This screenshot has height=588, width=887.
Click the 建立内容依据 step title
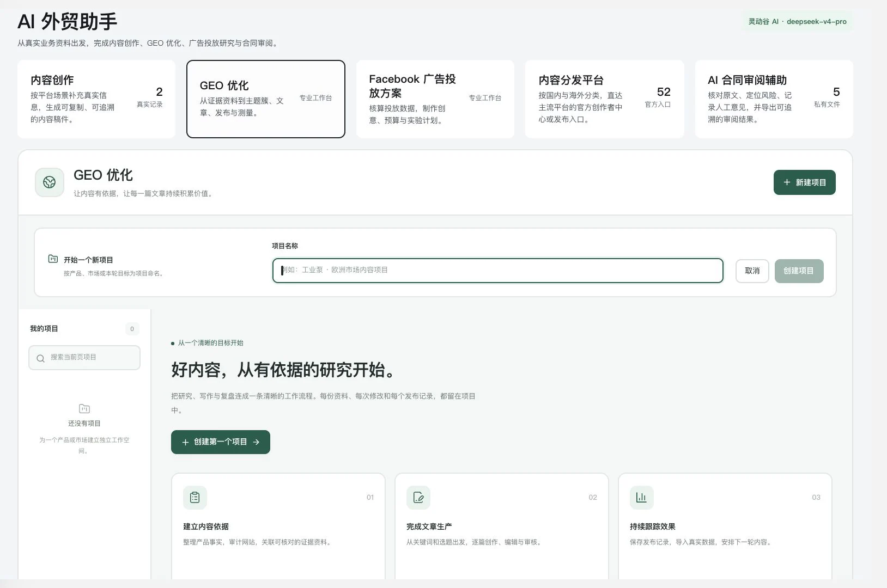pyautogui.click(x=206, y=527)
